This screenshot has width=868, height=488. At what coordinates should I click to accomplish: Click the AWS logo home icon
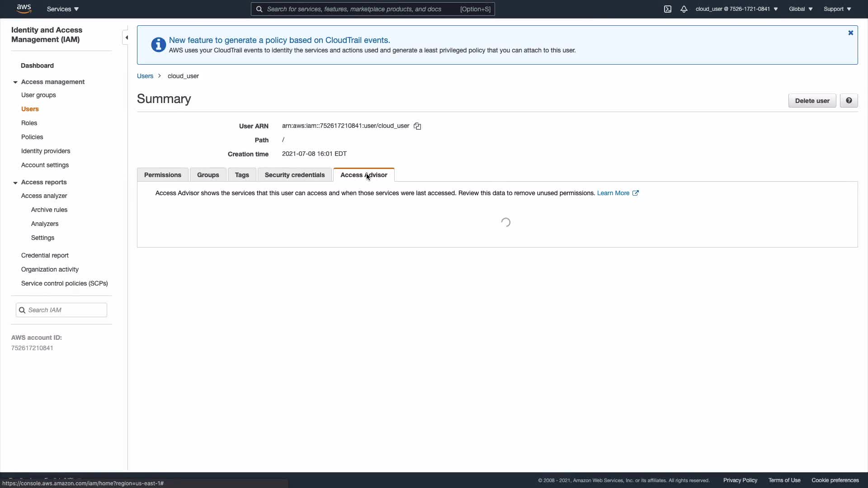[24, 9]
